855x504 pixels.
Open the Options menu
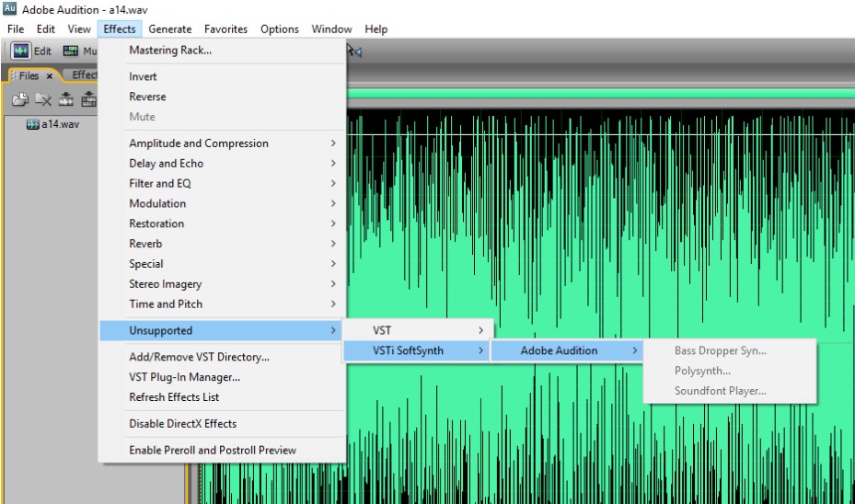[x=280, y=29]
